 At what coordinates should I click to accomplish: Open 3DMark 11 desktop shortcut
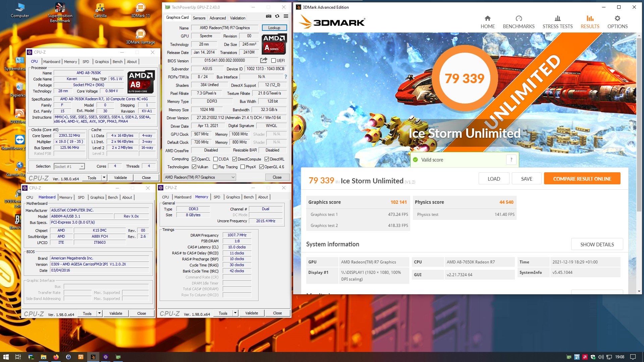tap(141, 10)
